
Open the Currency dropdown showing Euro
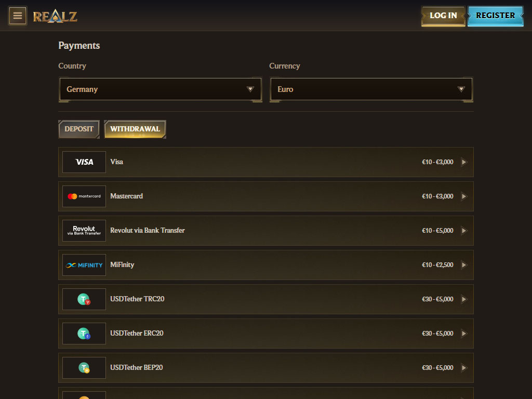coord(371,89)
